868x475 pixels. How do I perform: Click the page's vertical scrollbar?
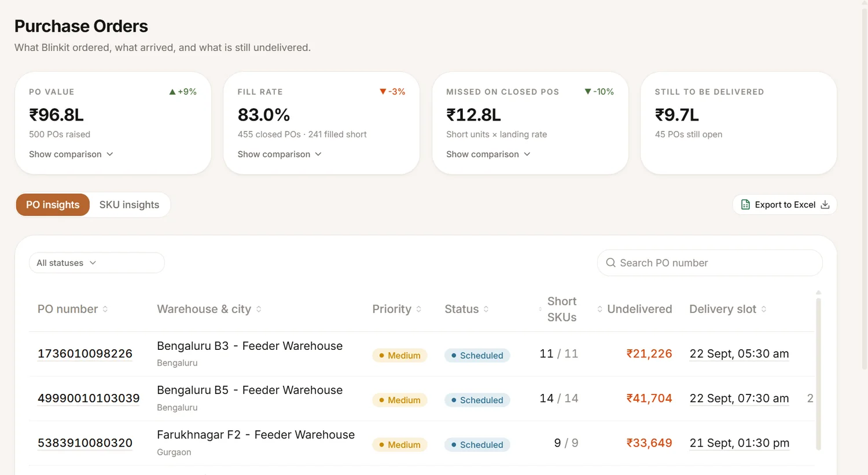pyautogui.click(x=865, y=188)
